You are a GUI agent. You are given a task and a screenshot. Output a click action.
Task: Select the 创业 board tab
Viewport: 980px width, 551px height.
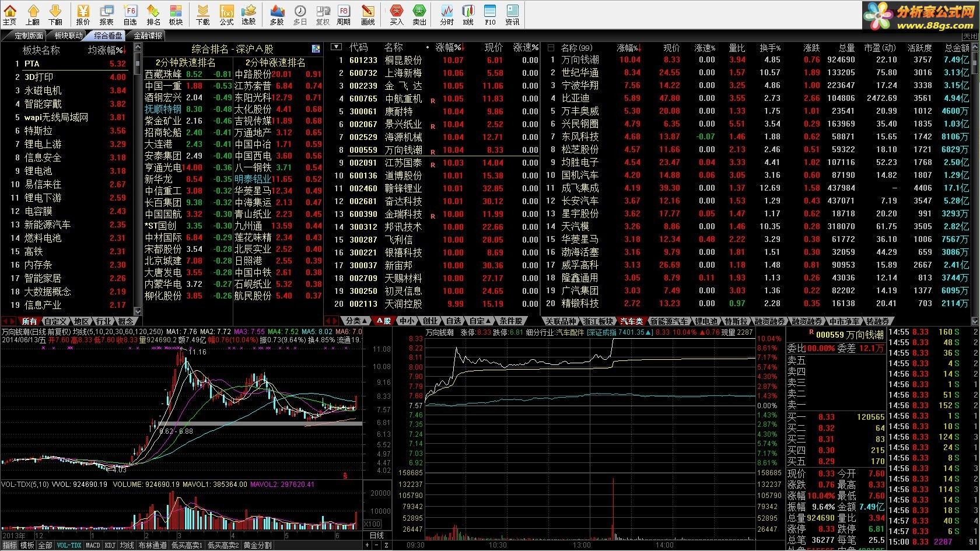pyautogui.click(x=430, y=321)
